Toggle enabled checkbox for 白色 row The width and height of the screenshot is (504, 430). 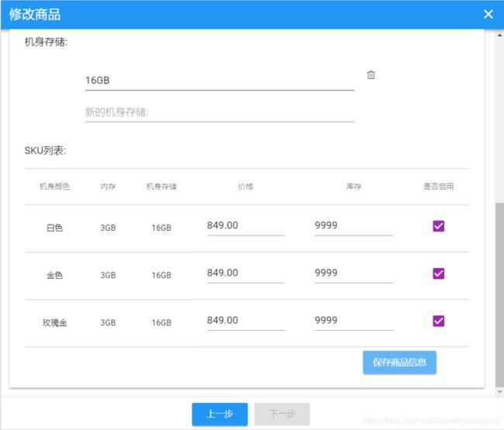pos(438,226)
